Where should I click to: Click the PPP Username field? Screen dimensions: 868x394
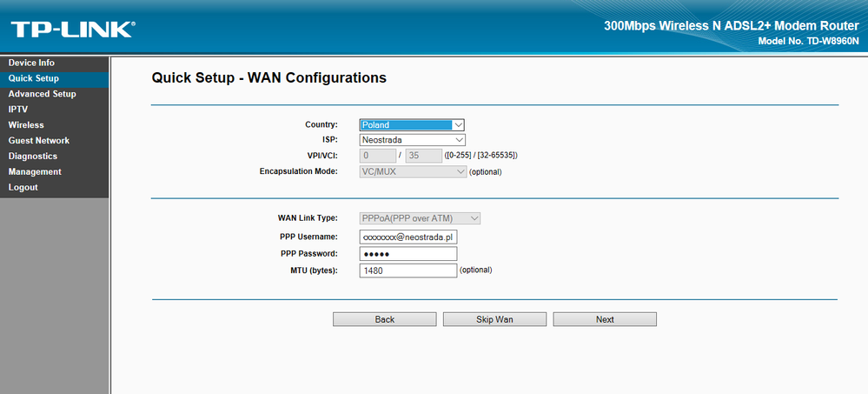(407, 237)
